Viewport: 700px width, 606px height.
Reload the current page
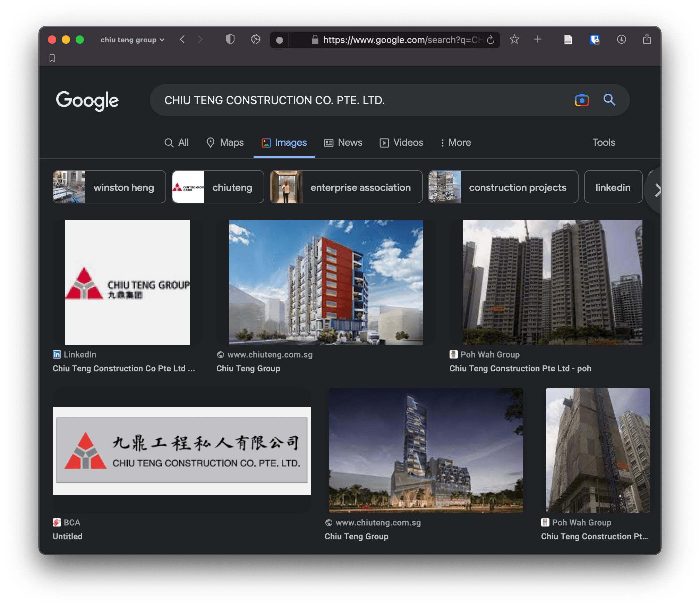point(490,40)
